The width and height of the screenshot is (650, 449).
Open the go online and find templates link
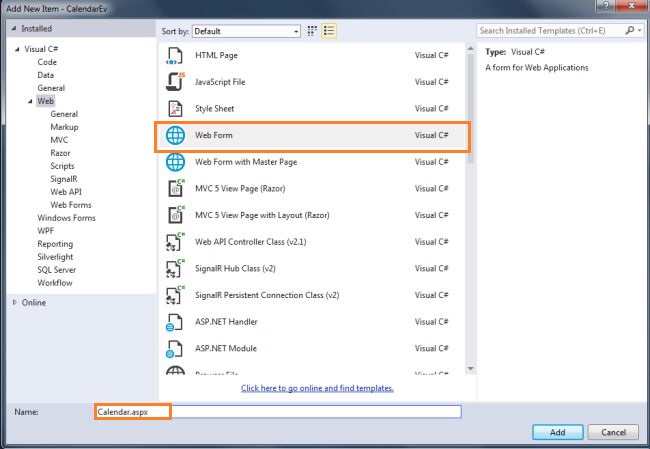[x=317, y=388]
